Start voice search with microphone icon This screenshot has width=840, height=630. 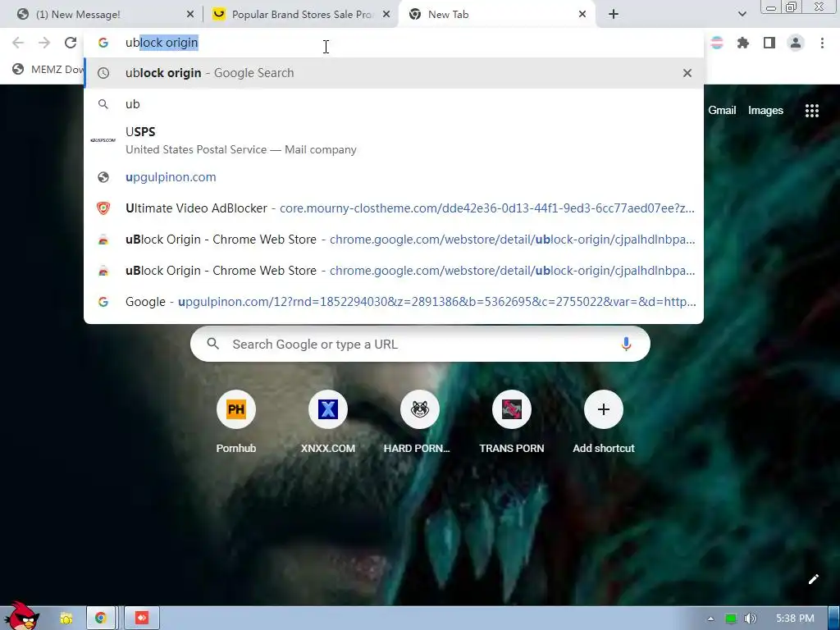(x=626, y=344)
